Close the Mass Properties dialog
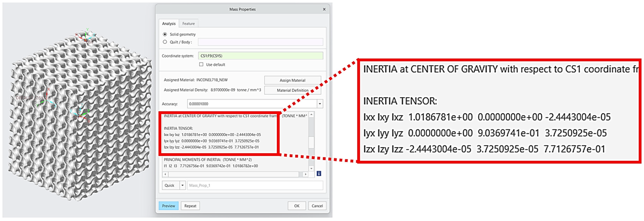This screenshot has height=221, width=644. [x=324, y=9]
